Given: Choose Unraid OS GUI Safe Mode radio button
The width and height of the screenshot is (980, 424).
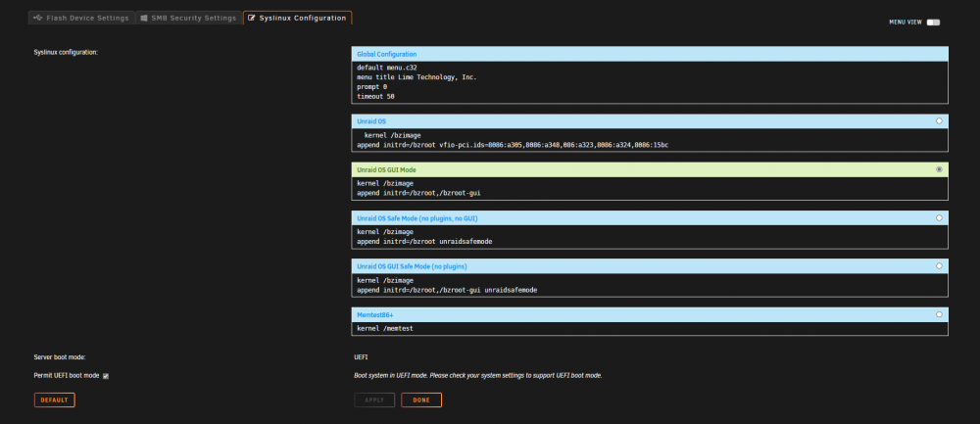Looking at the screenshot, I should 939,265.
